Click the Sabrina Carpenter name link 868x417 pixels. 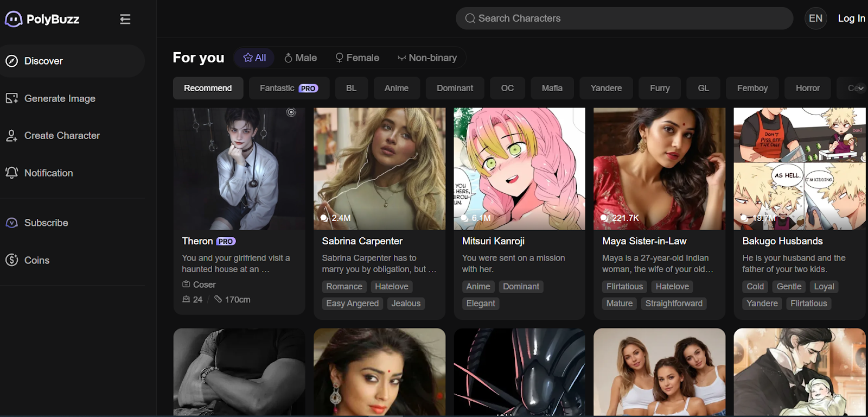click(x=362, y=241)
